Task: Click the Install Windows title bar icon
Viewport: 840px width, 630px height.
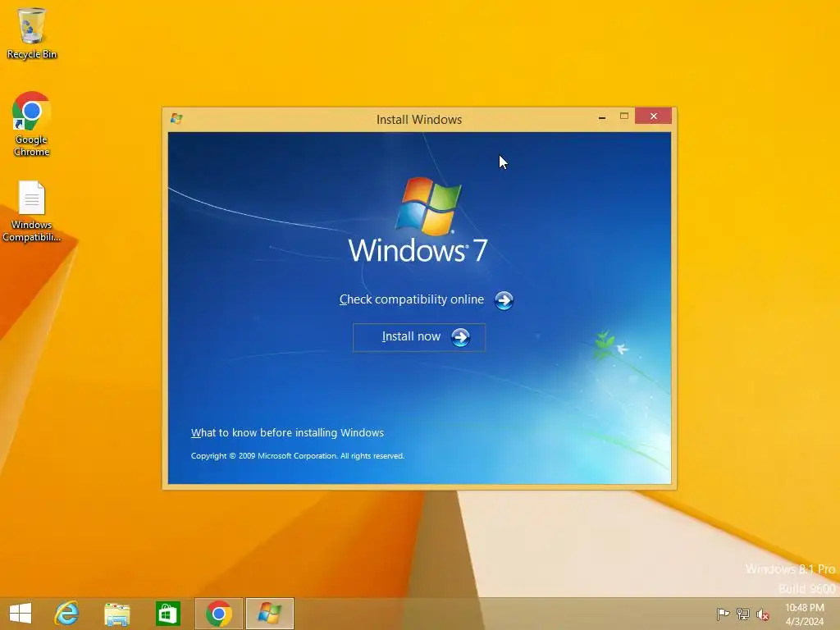Action: coord(176,118)
